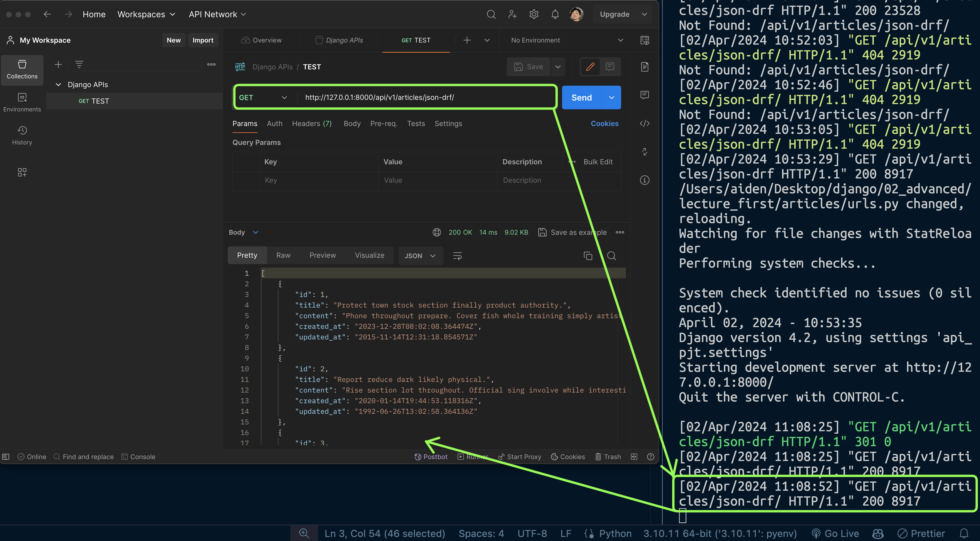
Task: Copy the response body with copy icon
Action: point(588,256)
